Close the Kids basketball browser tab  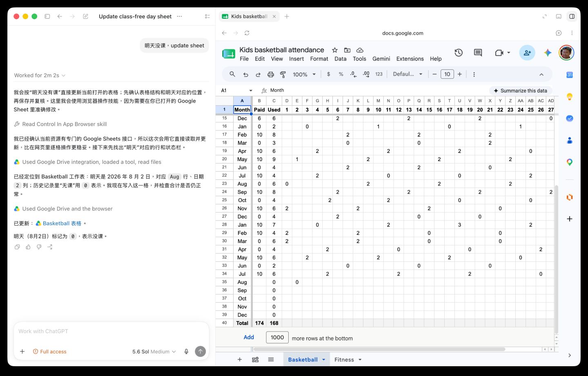[274, 16]
